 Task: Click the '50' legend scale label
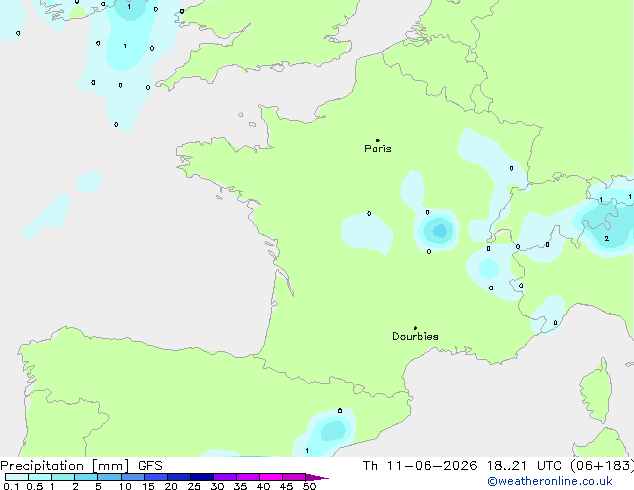[309, 486]
